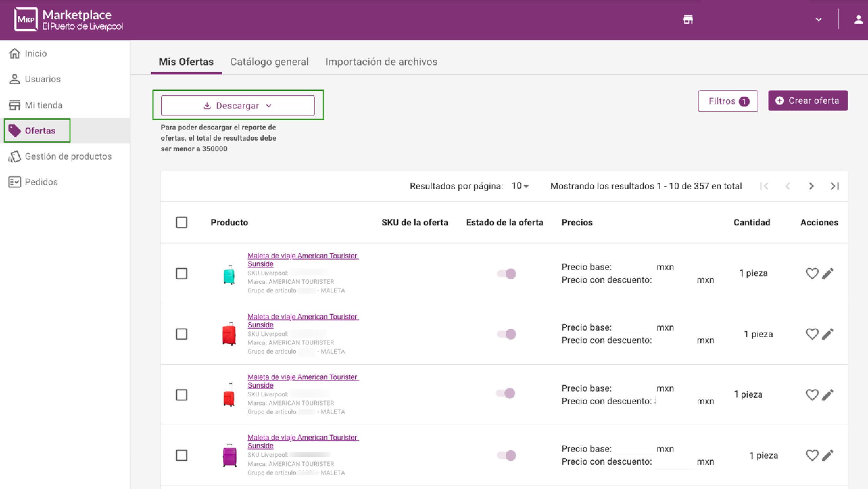
Task: Click the store icon in header
Action: point(688,19)
